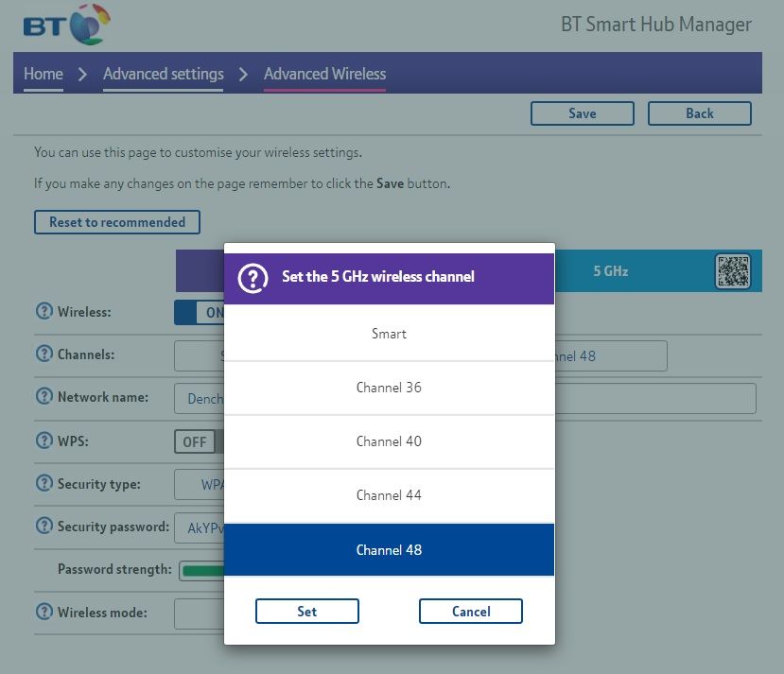784x674 pixels.
Task: Click the BT logo
Action: [x=66, y=25]
